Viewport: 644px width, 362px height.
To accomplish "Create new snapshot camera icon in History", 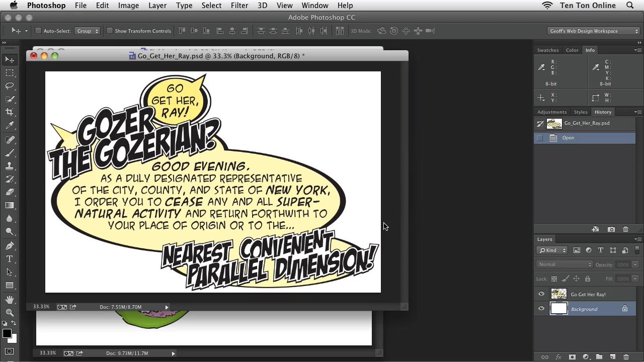I will [611, 229].
